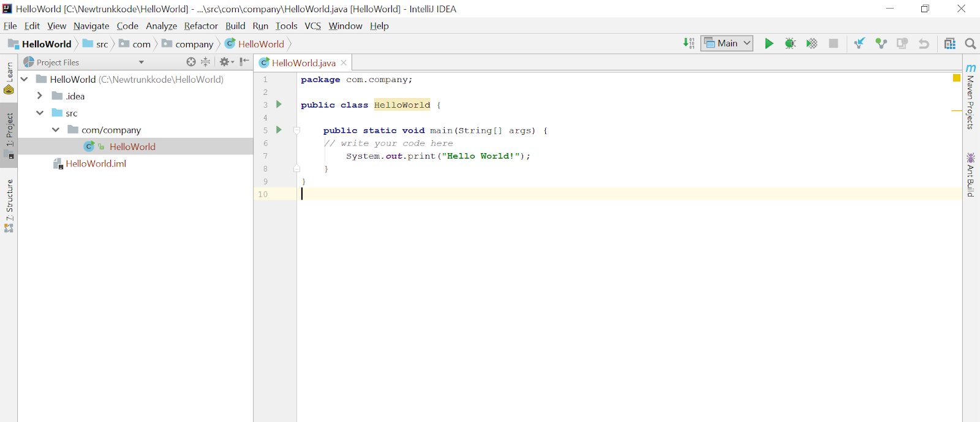Open the Main run configuration dropdown
The image size is (980, 422).
tap(727, 43)
